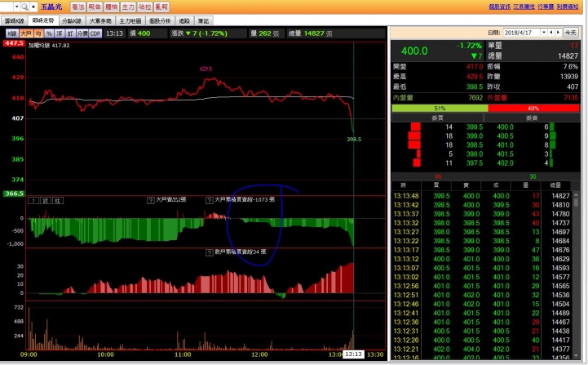The width and height of the screenshot is (588, 365).
Task: Click the 設 settings icon in indicator pane
Action: tap(46, 201)
